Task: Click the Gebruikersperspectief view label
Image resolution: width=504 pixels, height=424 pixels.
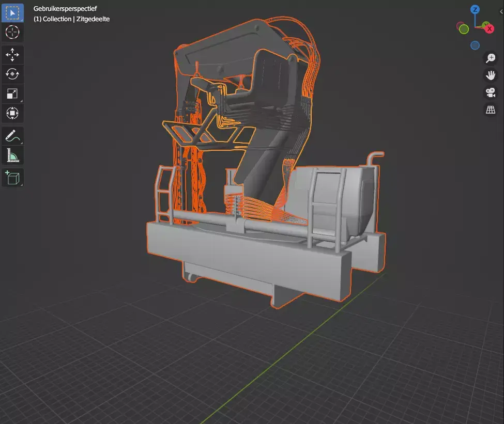Action: pos(65,9)
